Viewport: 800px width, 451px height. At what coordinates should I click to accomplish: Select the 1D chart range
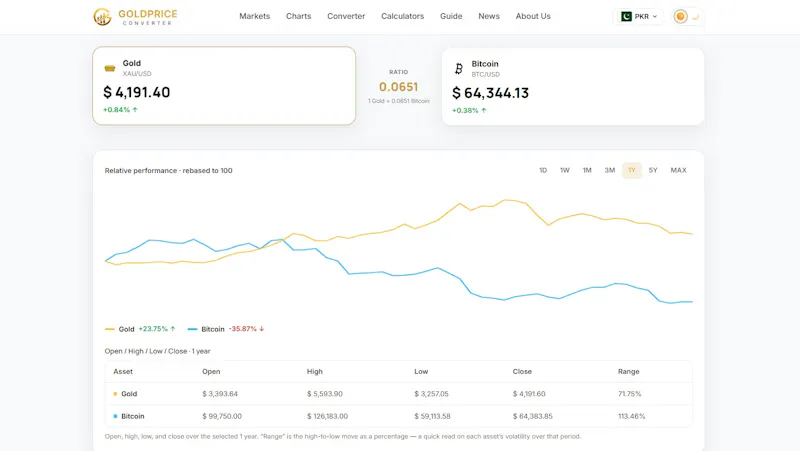pos(543,170)
